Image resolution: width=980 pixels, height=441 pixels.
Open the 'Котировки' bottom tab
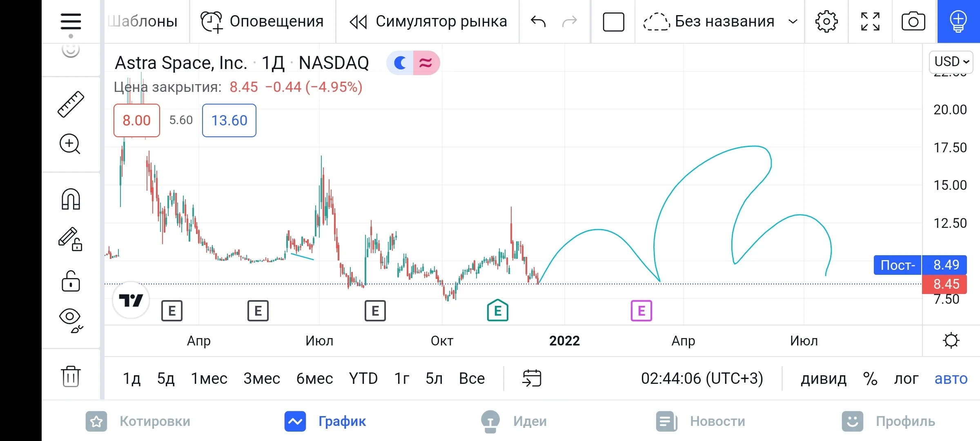(138, 421)
